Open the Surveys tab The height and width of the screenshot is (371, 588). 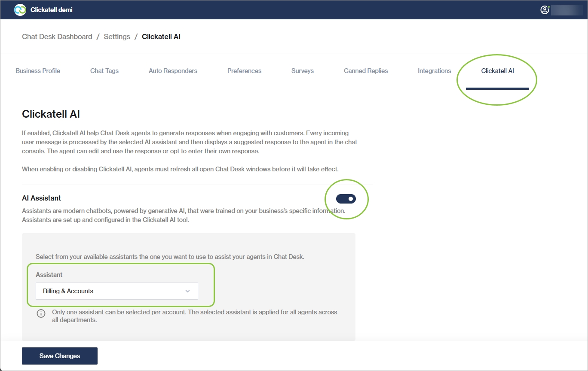pos(303,71)
